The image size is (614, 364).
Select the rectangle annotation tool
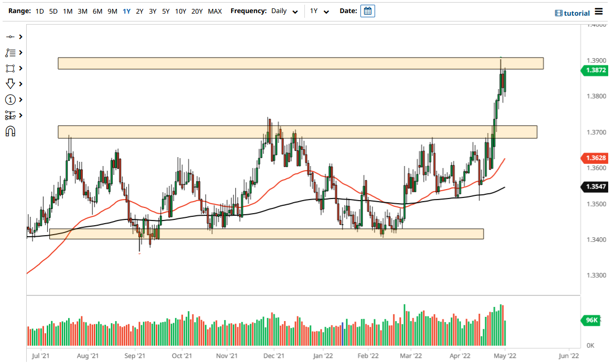(x=10, y=68)
